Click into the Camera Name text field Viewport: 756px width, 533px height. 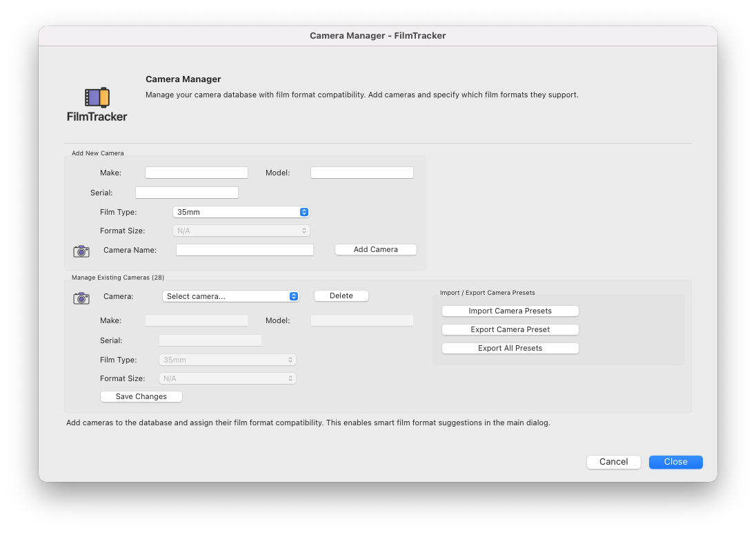tap(245, 250)
